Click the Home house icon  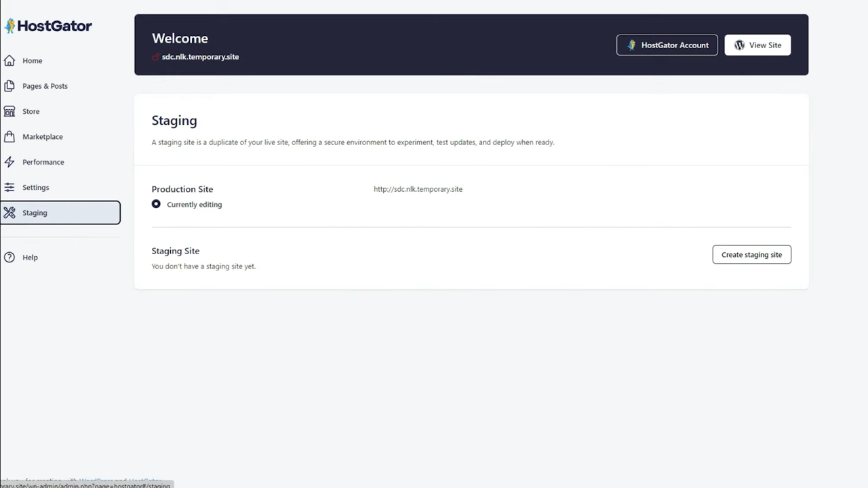tap(9, 60)
